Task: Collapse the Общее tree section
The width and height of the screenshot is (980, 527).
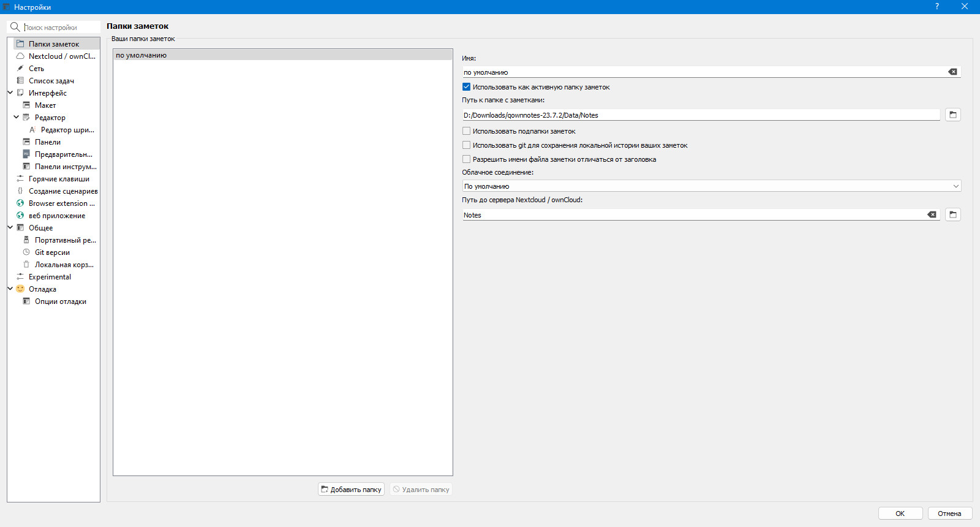Action: click(10, 227)
